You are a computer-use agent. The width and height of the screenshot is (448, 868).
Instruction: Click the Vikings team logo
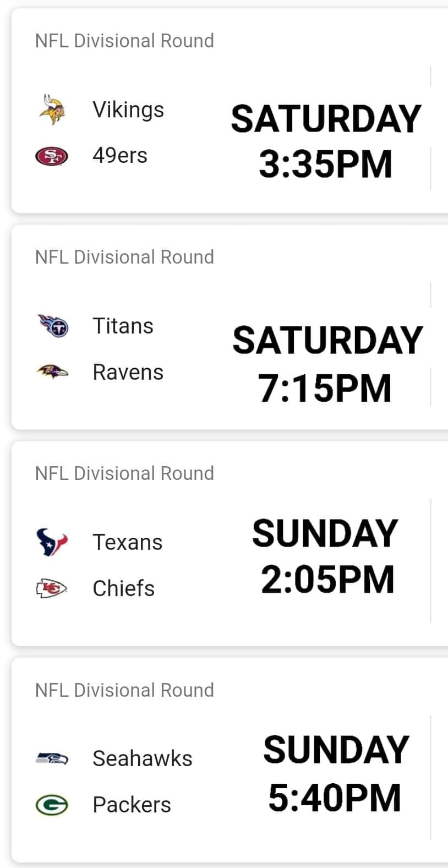click(52, 110)
